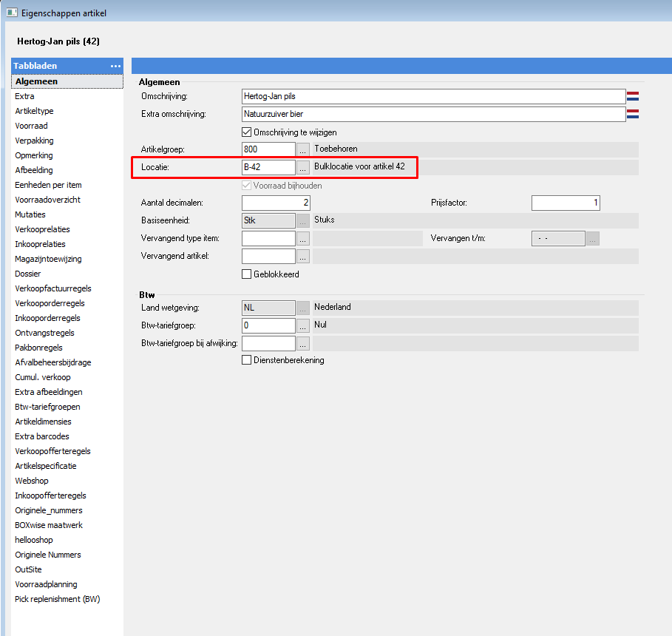Click the Prijsfactor input field
This screenshot has width=672, height=636.
[566, 203]
